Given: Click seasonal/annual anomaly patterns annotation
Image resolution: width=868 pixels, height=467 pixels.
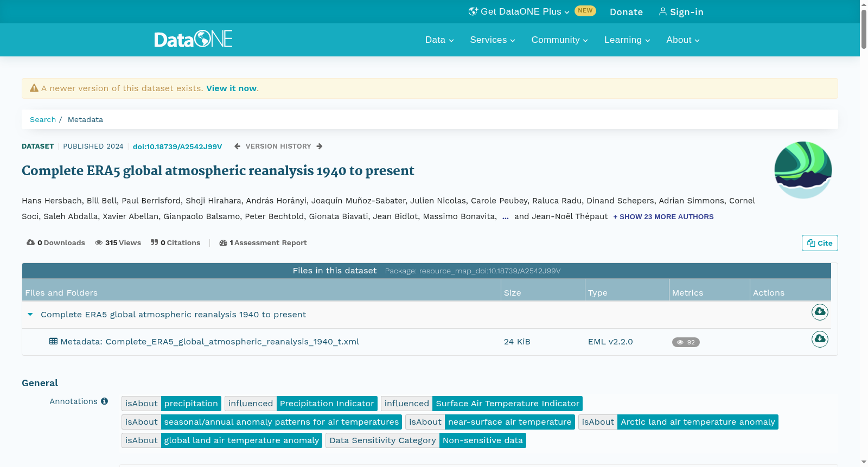Looking at the screenshot, I should point(282,422).
